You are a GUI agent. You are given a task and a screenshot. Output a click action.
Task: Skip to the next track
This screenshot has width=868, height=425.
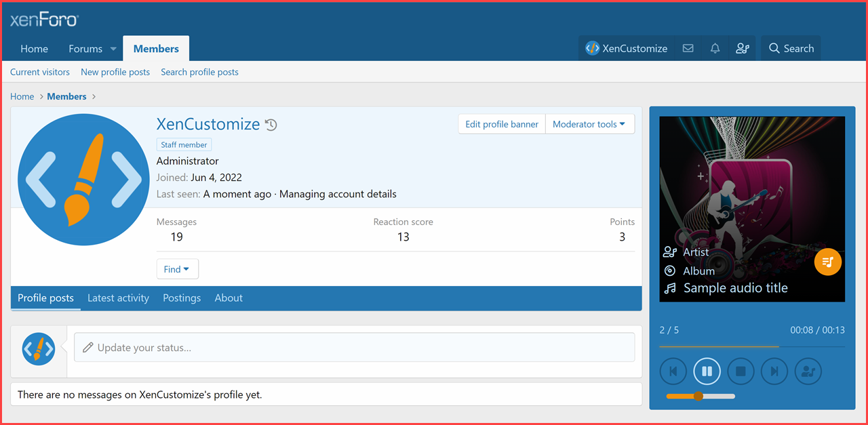point(774,371)
